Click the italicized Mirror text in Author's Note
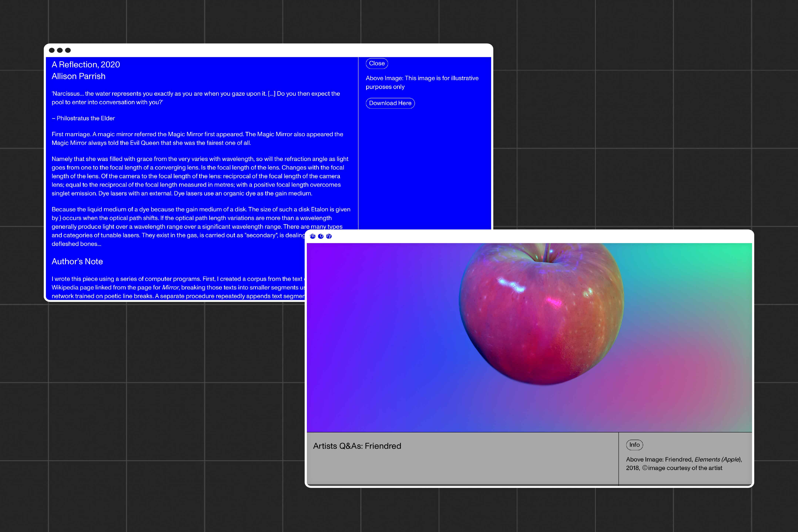The image size is (798, 532). 171,287
